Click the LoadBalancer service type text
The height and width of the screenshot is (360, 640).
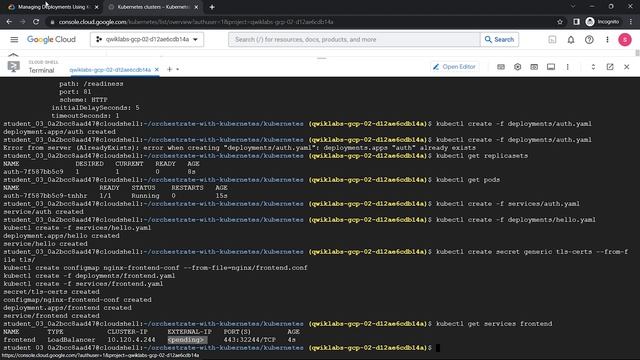click(x=71, y=340)
